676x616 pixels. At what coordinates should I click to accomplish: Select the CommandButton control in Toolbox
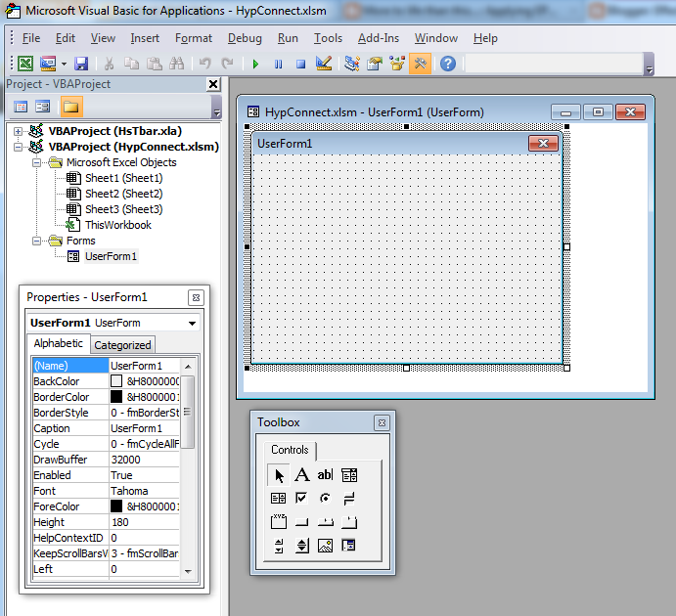[x=302, y=522]
